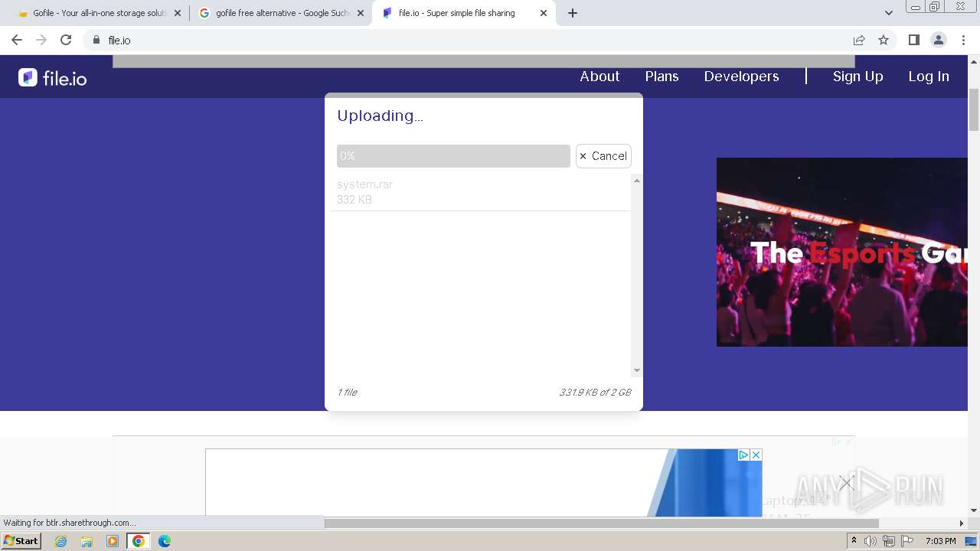Screen dimensions: 980x551
Task: Open the Plans page
Action: click(661, 77)
